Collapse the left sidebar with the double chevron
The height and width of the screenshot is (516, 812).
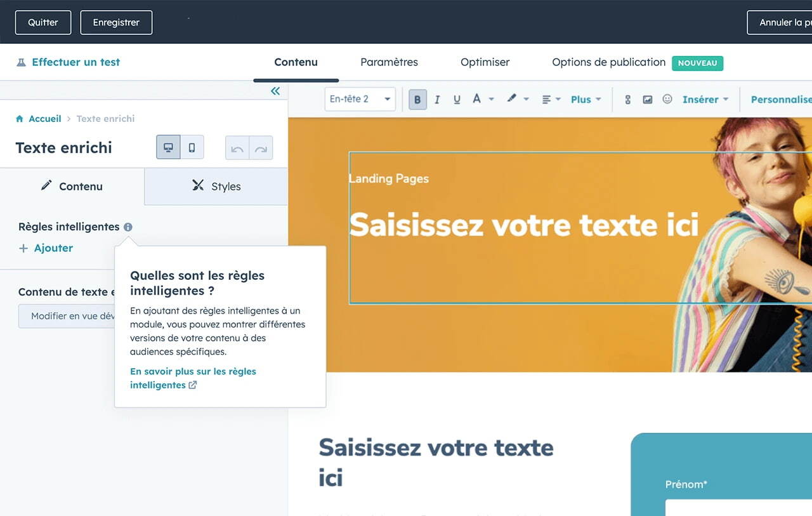click(x=275, y=91)
